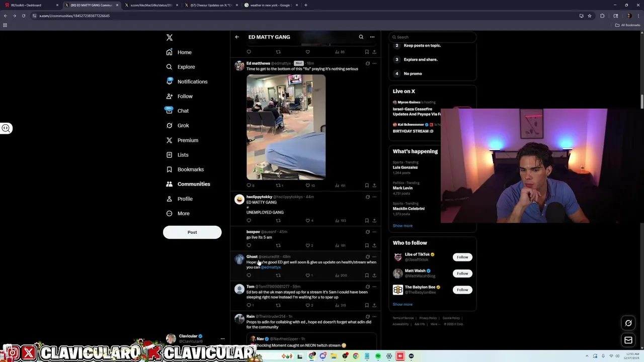This screenshot has width=644, height=362.
Task: Bookmark this page with the star icon
Action: pos(590,16)
